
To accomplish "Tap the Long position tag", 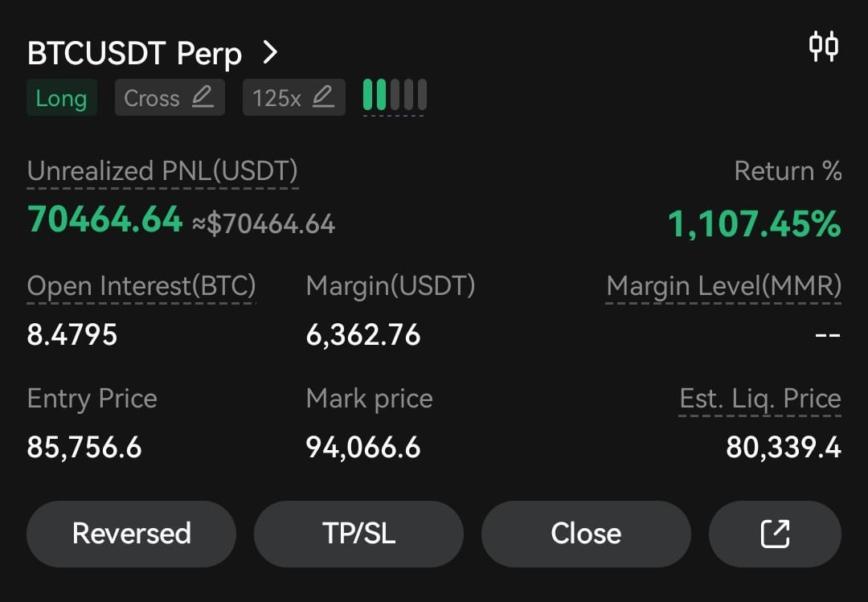I will (61, 97).
